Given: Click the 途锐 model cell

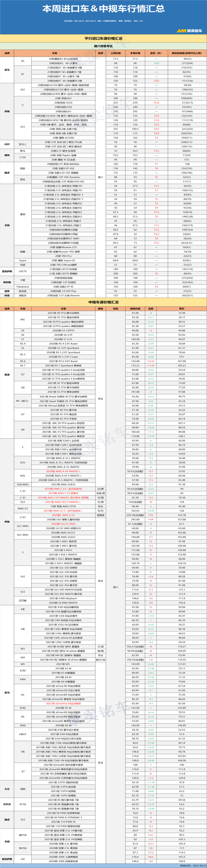Looking at the screenshot, I should [23, 789].
